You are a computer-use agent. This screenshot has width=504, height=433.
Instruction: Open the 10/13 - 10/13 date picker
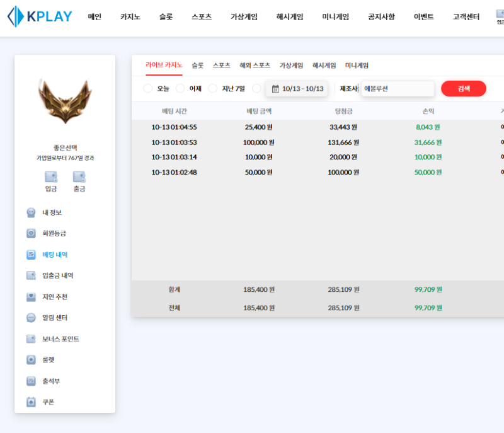(297, 89)
